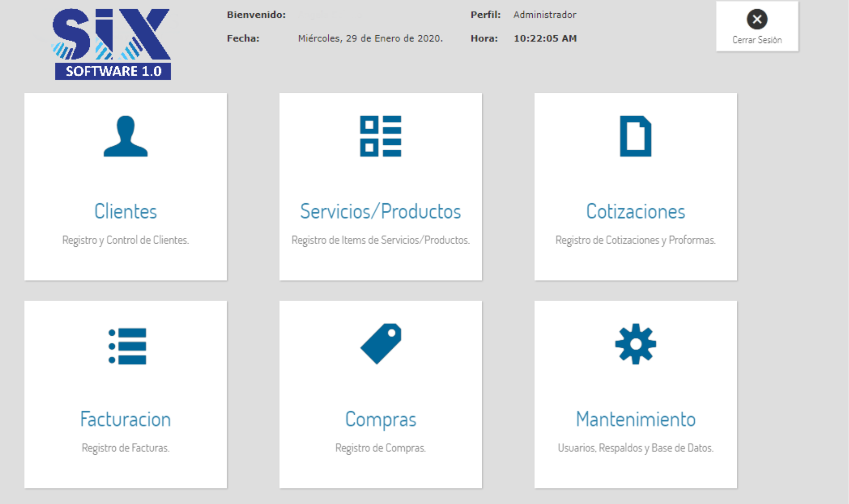Click the black X logout icon
Screen dimensions: 849x504
click(757, 19)
